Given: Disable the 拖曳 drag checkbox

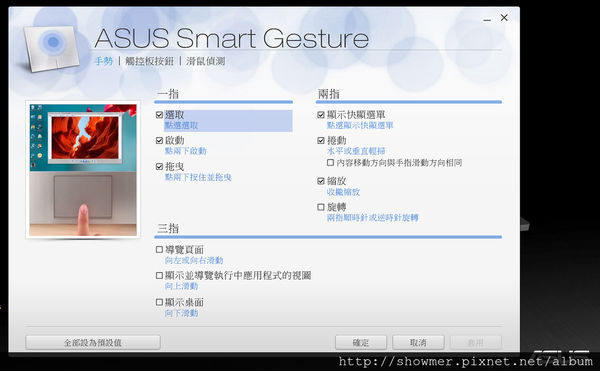Looking at the screenshot, I should coord(160,166).
